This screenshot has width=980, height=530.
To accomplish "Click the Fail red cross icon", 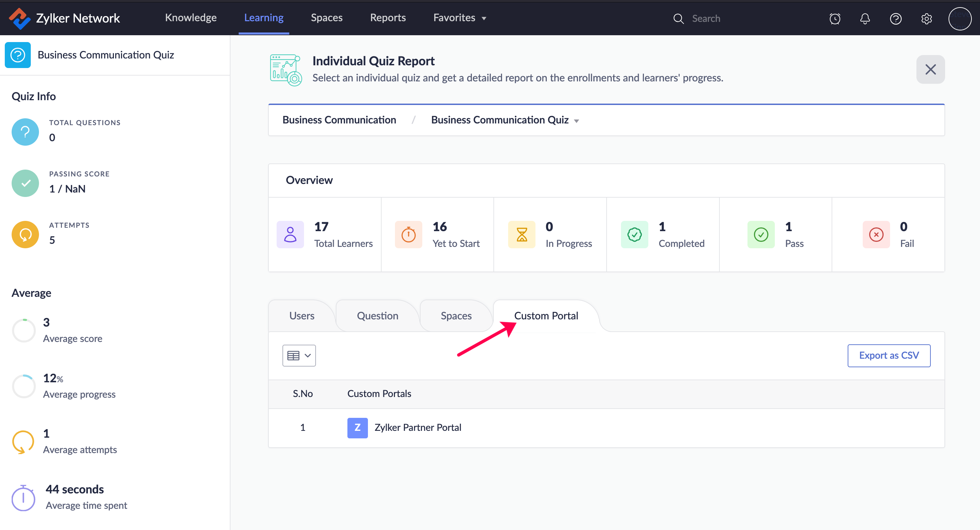I will [876, 234].
